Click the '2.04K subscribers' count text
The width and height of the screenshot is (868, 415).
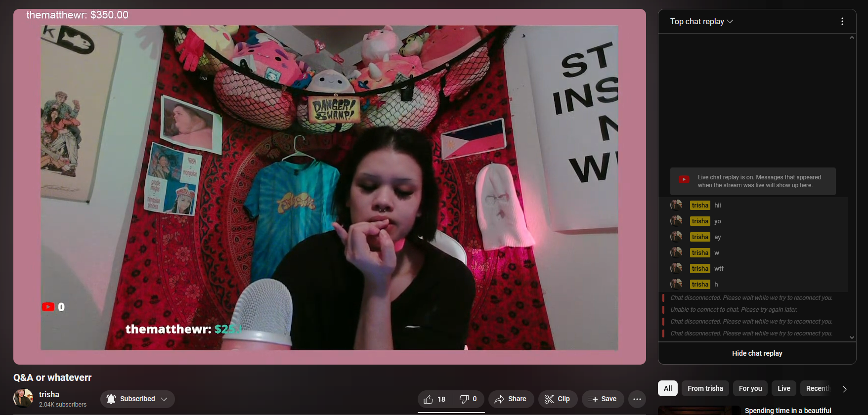[63, 405]
